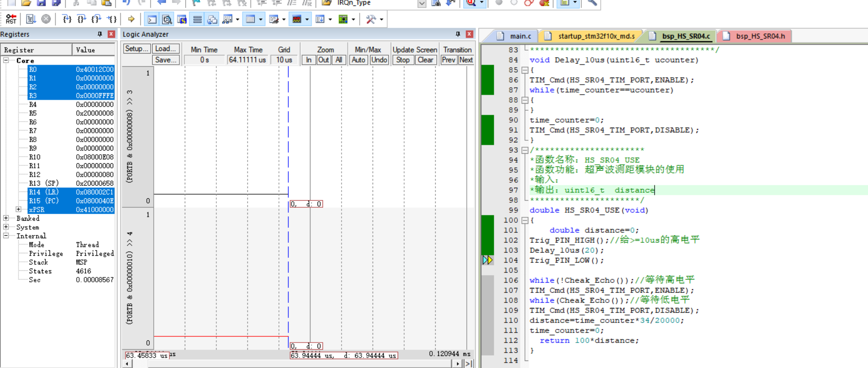The image size is (868, 368).
Task: Open the System Viewer windows icon
Action: coord(343,19)
